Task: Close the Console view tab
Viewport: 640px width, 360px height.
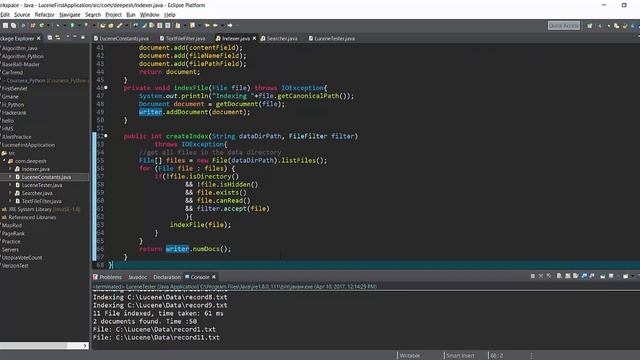Action: click(213, 277)
